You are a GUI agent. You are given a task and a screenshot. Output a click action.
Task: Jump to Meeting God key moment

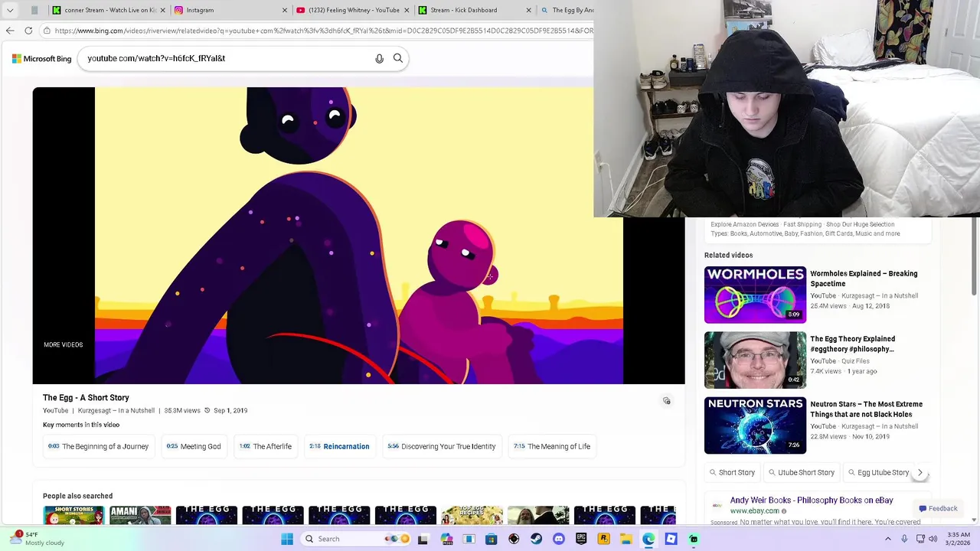coord(194,446)
